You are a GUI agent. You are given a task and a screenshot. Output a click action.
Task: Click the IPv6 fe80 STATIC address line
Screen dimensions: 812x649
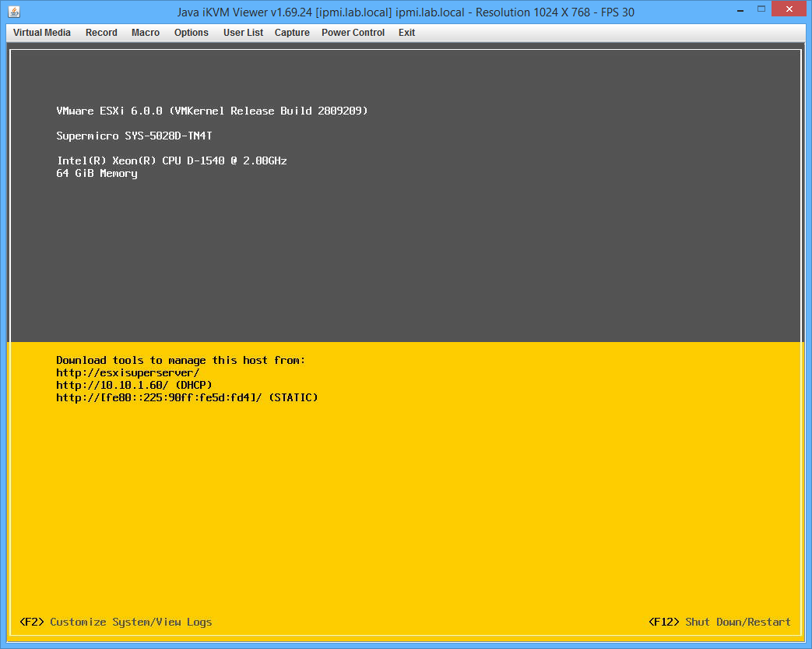(187, 397)
